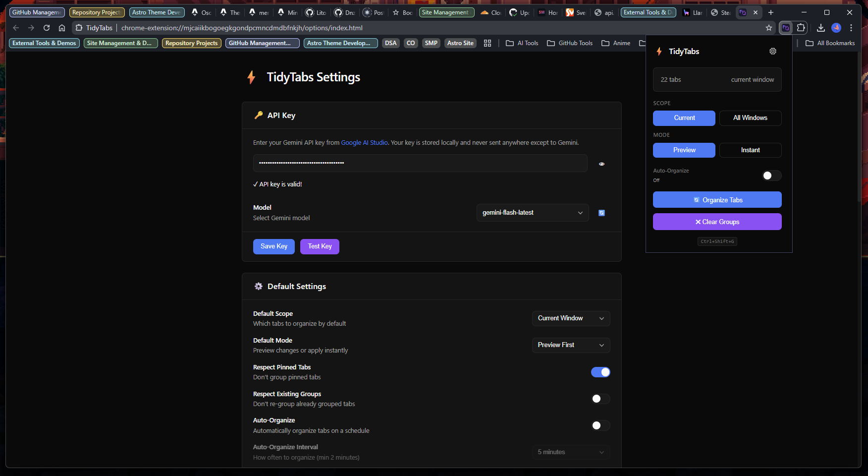The width and height of the screenshot is (868, 476).
Task: Open the Downloads icon in toolbar
Action: click(x=820, y=28)
